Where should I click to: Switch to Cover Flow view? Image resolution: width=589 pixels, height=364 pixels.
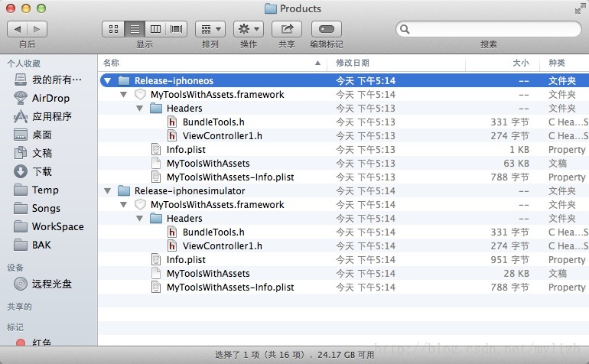tap(176, 29)
